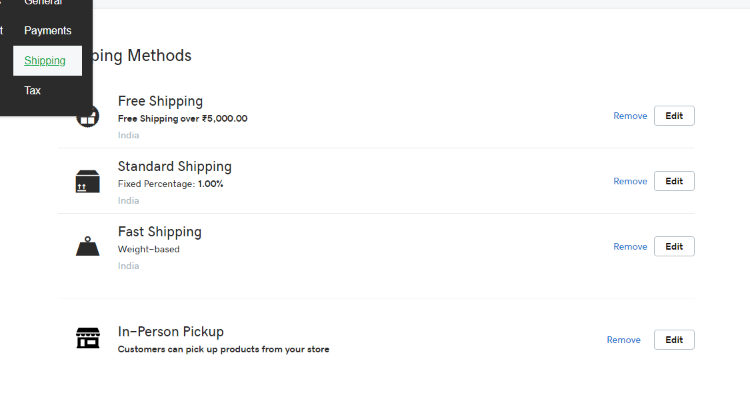Click the Fast Shipping weight icon
Image resolution: width=750 pixels, height=400 pixels.
[x=88, y=246]
